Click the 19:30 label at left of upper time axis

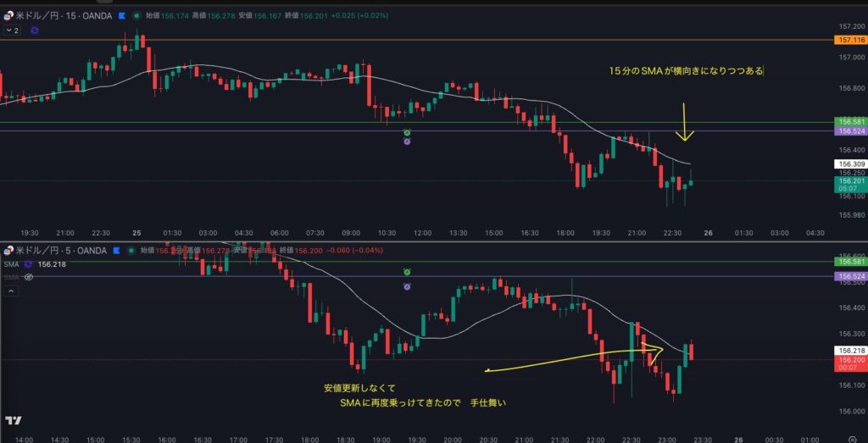pos(30,233)
